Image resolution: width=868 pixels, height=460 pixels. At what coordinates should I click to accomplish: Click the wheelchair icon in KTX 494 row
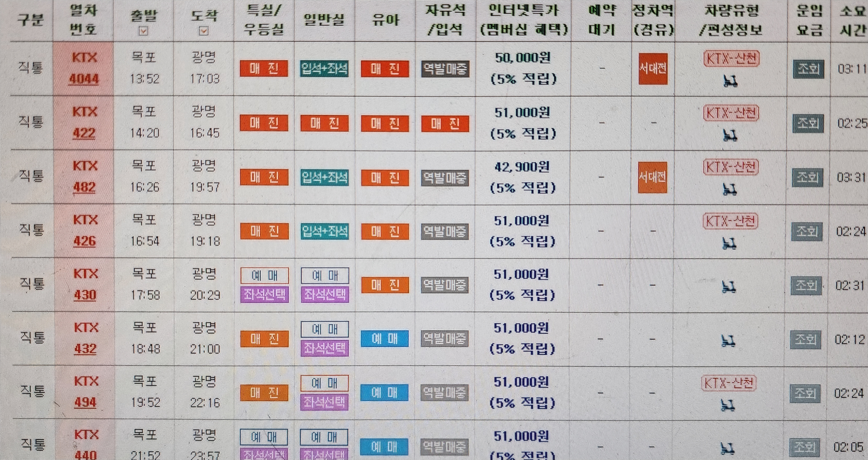pos(727,405)
